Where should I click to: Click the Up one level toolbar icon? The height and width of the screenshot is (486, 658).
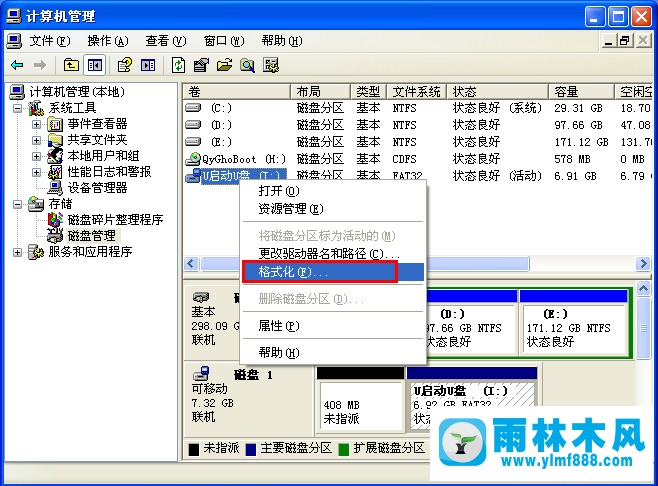pos(71,65)
